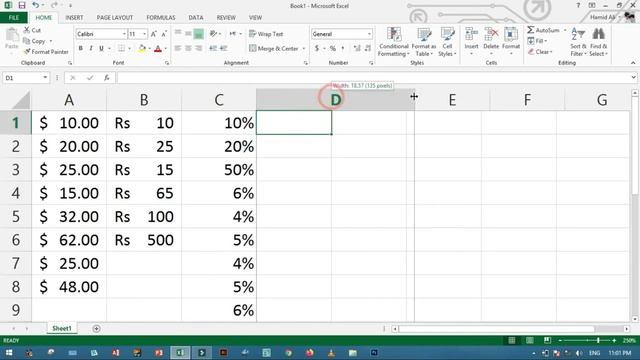The width and height of the screenshot is (640, 360).
Task: Apply Comma Style format
Action: [x=343, y=49]
